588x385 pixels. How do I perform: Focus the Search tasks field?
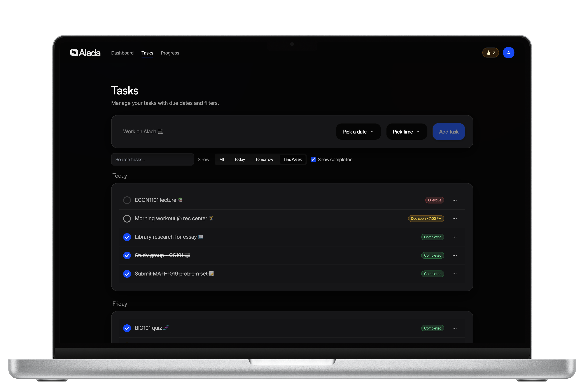point(152,159)
